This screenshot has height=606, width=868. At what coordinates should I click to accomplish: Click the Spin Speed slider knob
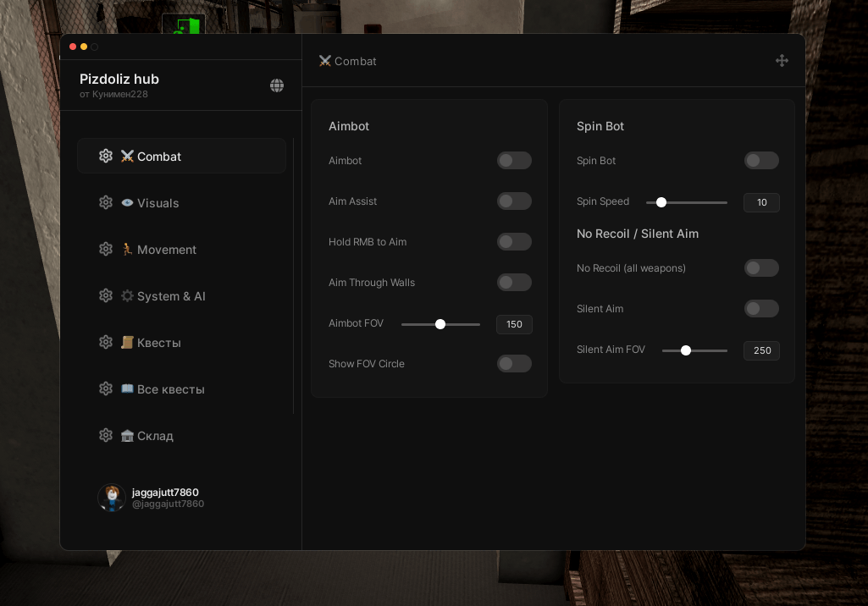[x=661, y=202]
